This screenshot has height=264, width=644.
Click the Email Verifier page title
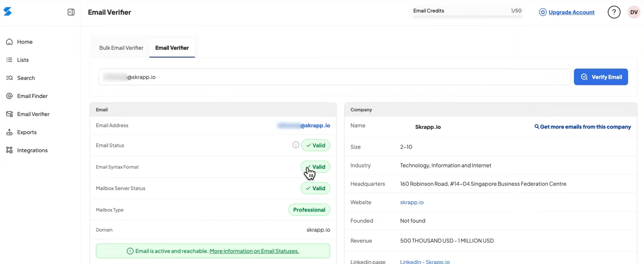[x=109, y=12]
